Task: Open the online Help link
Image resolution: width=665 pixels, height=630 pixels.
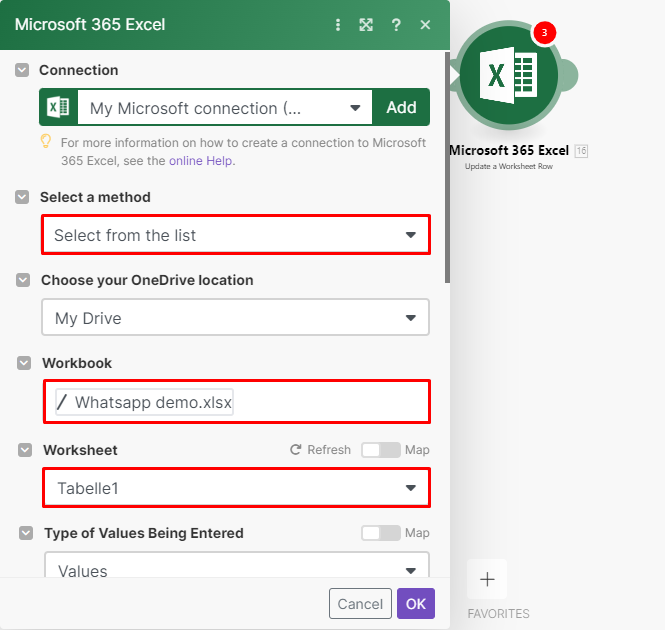Action: tap(201, 161)
